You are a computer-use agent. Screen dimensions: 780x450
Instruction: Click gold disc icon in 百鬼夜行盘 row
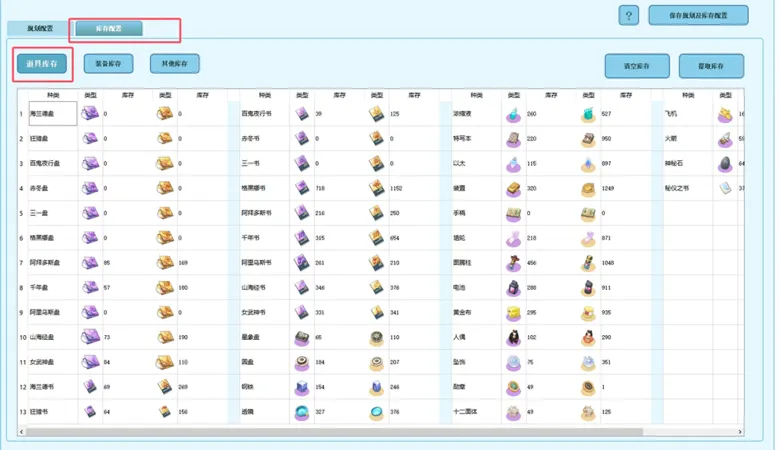tap(165, 163)
